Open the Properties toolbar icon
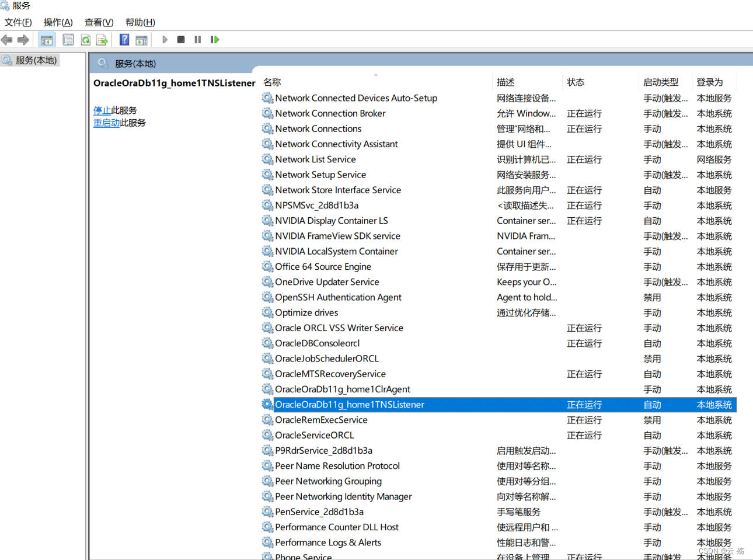 (68, 40)
